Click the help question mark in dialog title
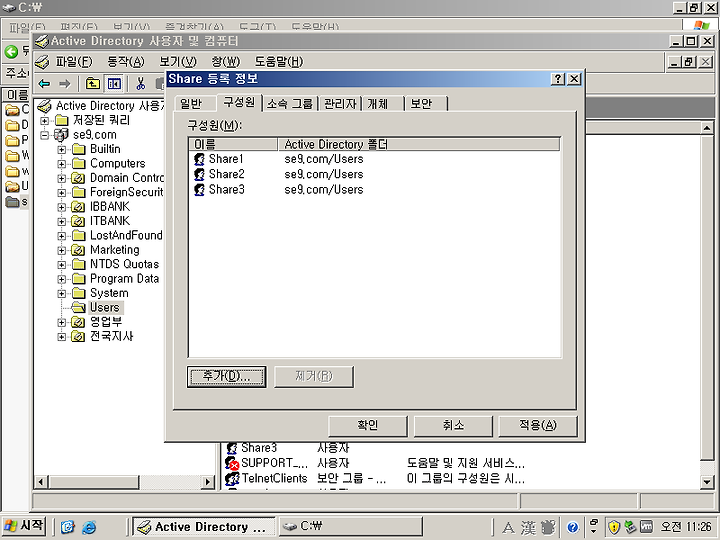The image size is (720, 540). (x=558, y=79)
